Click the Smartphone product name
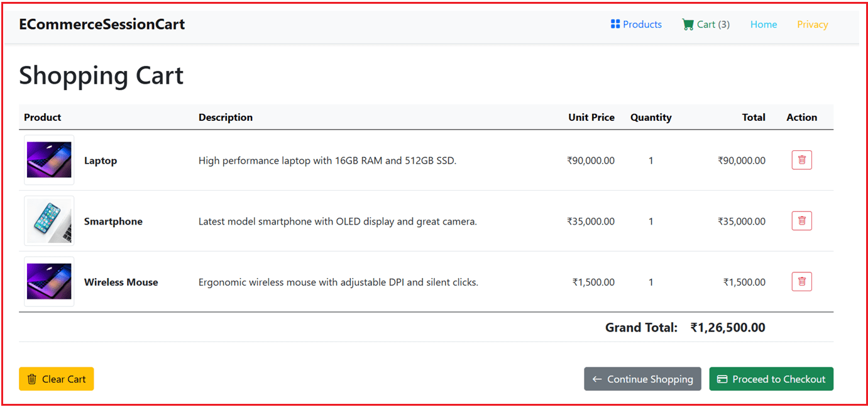This screenshot has width=868, height=407. [113, 221]
